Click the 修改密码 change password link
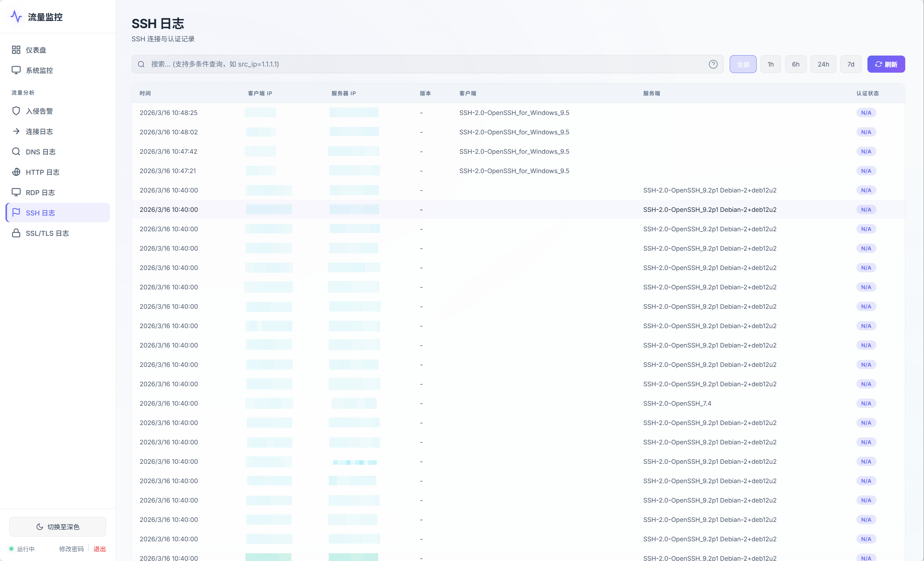Viewport: 924px width, 561px height. (71, 549)
